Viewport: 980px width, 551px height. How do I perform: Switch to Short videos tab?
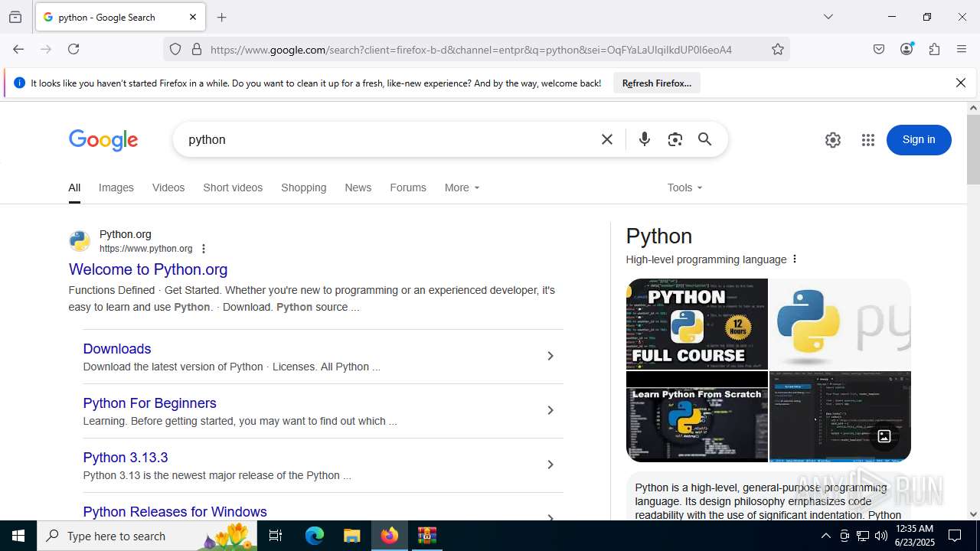click(233, 187)
